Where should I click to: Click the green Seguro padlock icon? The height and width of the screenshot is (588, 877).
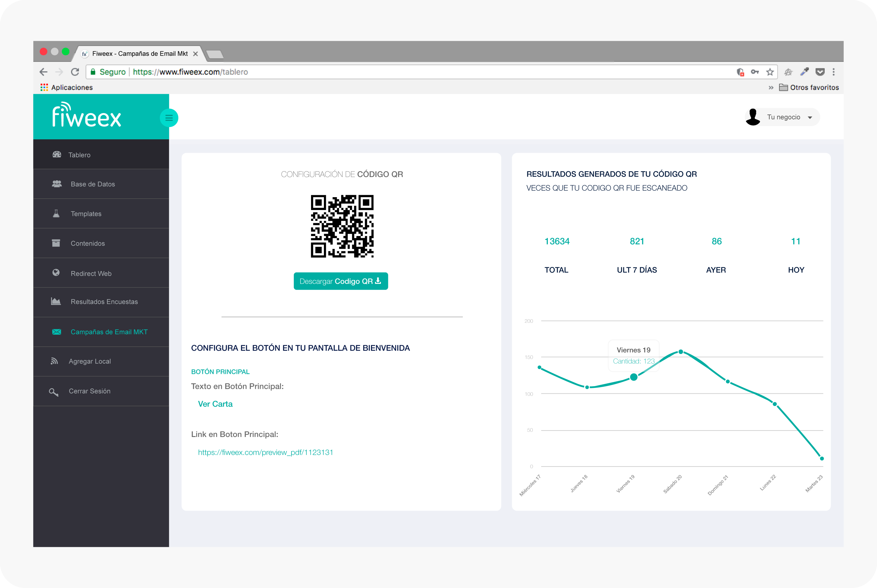click(x=93, y=72)
